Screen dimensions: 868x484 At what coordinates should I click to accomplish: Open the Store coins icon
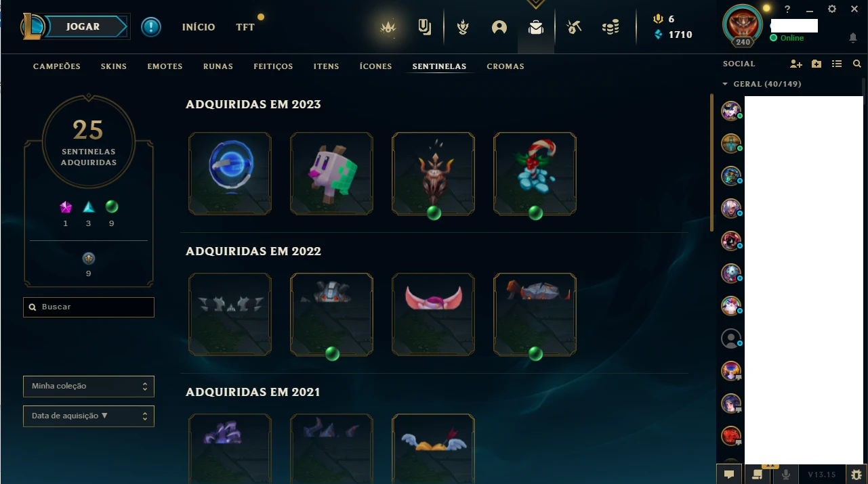pyautogui.click(x=611, y=28)
